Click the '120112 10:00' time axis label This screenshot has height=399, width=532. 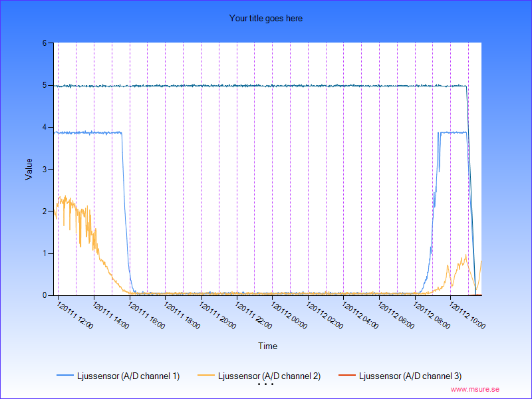coord(467,315)
